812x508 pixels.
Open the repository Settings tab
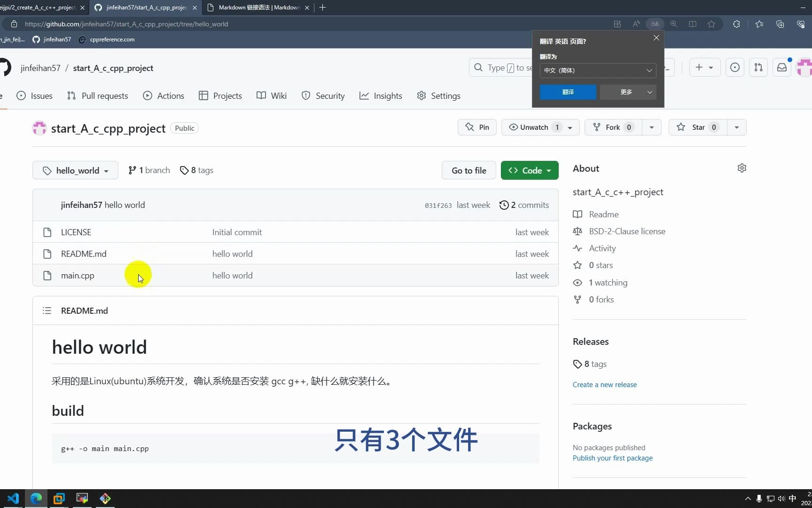(x=439, y=95)
